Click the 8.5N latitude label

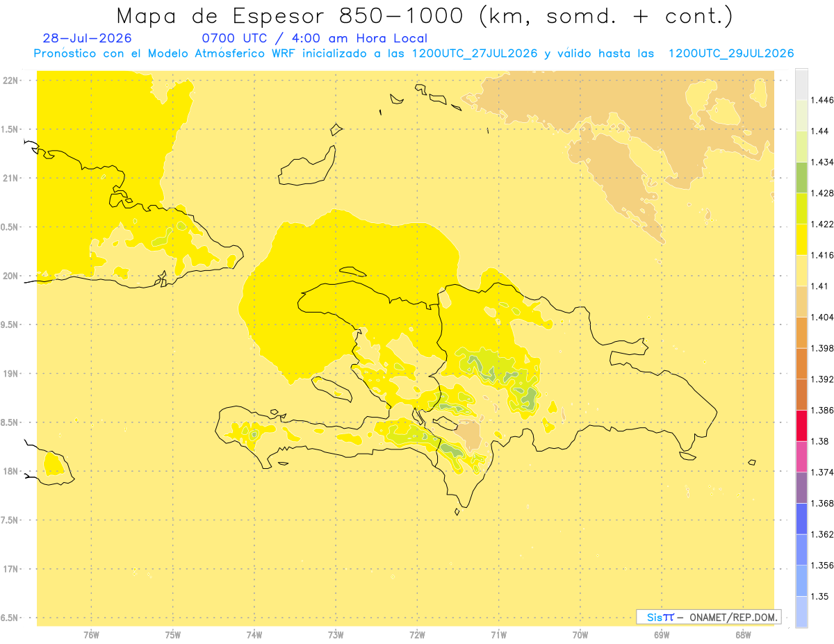point(10,422)
